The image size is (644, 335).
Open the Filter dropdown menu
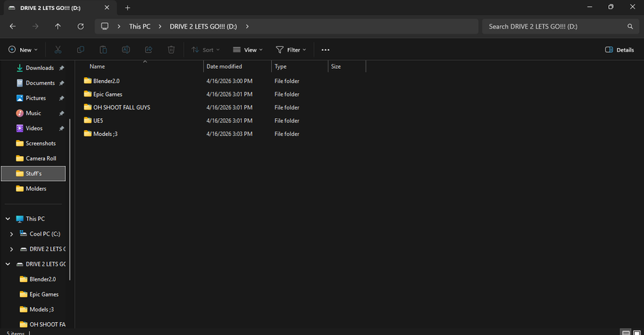coord(291,50)
